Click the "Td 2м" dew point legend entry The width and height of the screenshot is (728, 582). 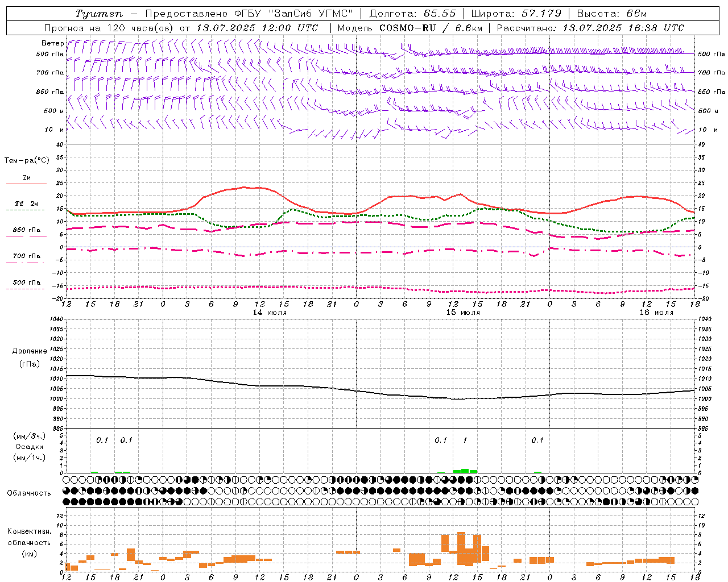tap(26, 206)
